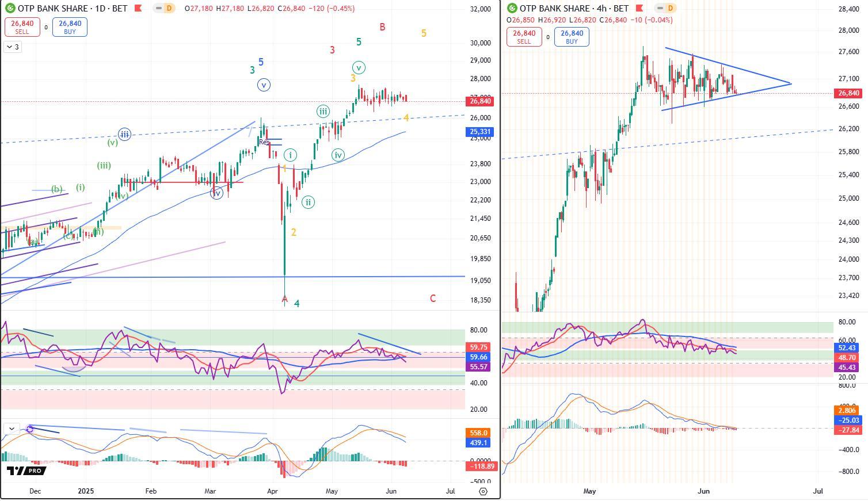Click the TradingView PRO logo
Screen dimensions: 868x501
click(26, 471)
